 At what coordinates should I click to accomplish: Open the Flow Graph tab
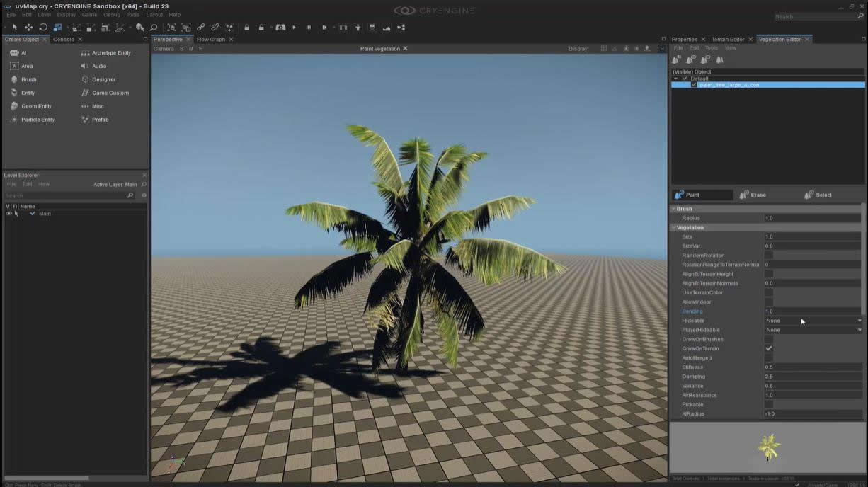(210, 39)
